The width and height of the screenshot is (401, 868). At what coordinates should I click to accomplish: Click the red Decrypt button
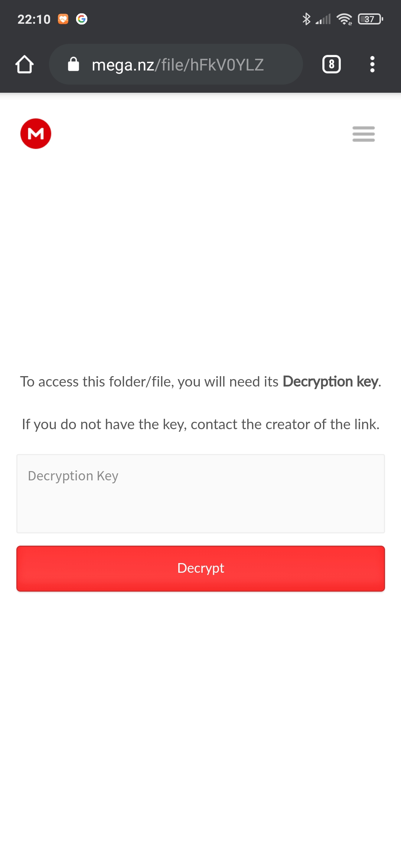click(200, 568)
